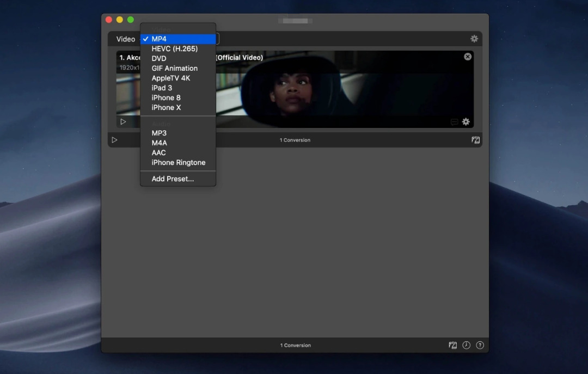This screenshot has height=374, width=588.
Task: Remove video with the X icon
Action: click(468, 57)
